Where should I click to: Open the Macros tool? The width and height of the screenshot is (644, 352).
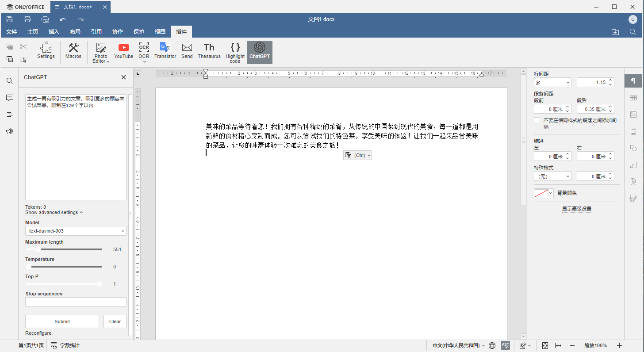click(73, 51)
